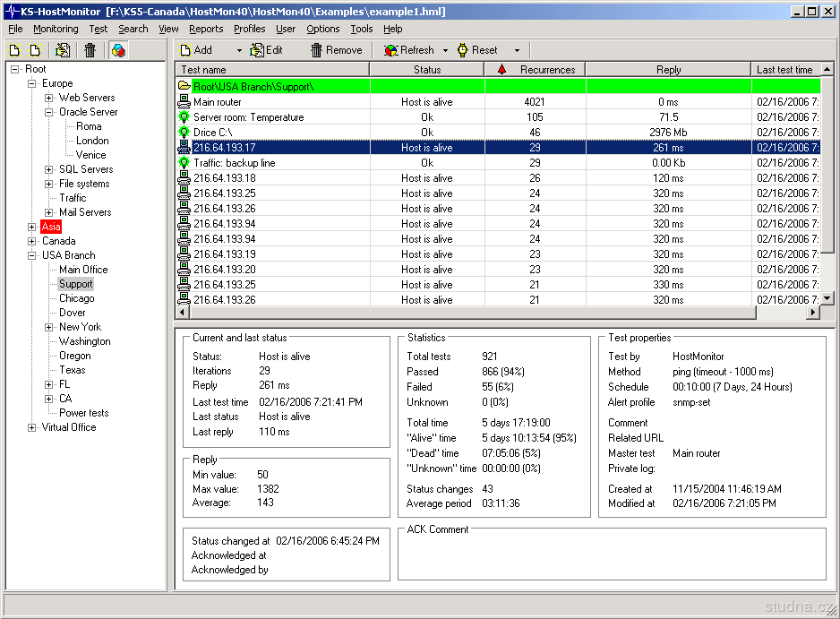Click the Main router test icon
840x619 pixels.
[x=184, y=102]
